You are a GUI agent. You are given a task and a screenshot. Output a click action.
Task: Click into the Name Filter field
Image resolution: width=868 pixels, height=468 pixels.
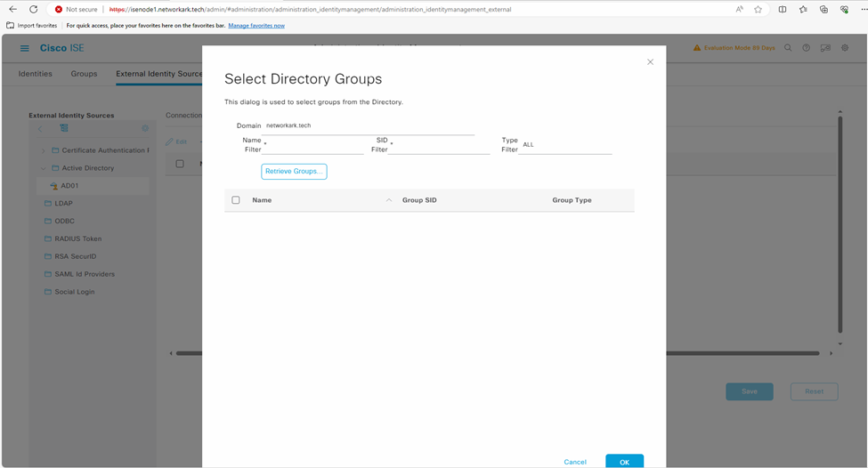coord(313,148)
